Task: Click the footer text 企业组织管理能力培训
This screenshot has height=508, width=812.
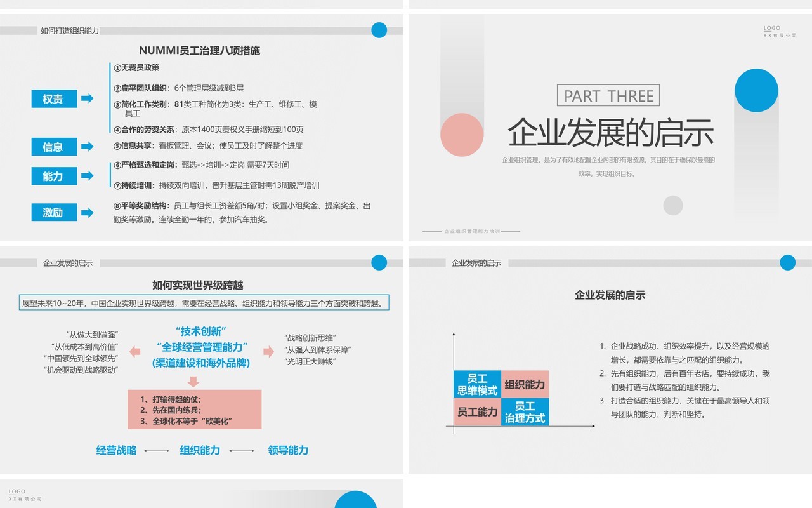Action: [x=472, y=231]
